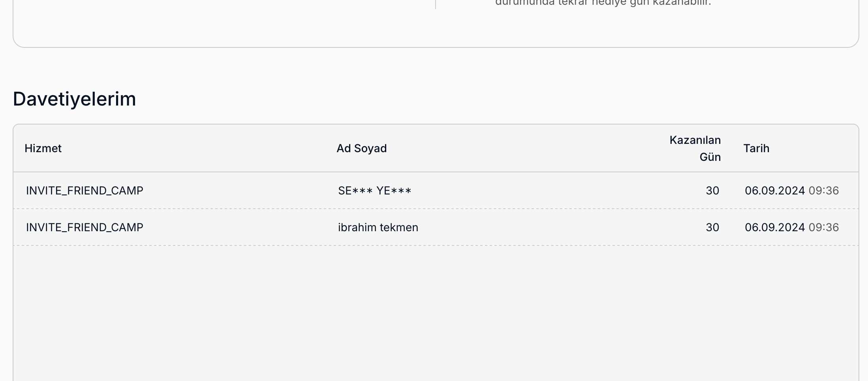Click the text about earning gift days again
Viewport: 868px width, 381px height.
603,3
